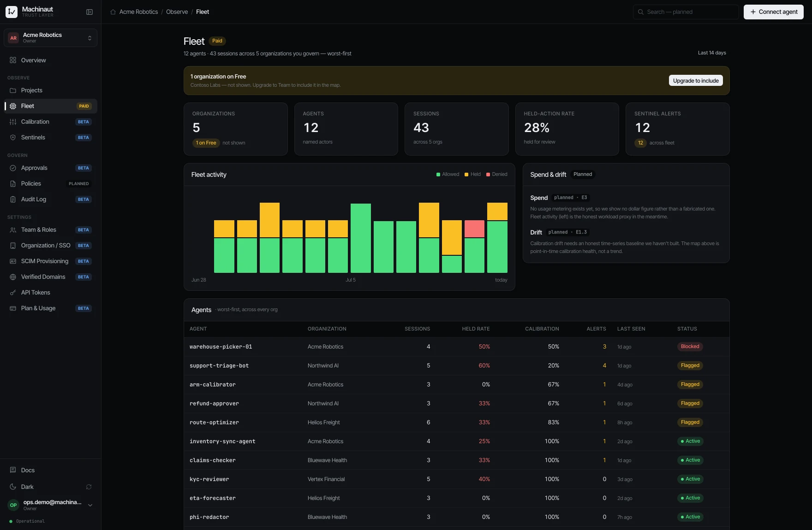Select the warehouse-picker-01 agent row
This screenshot has height=530, width=812.
point(457,347)
